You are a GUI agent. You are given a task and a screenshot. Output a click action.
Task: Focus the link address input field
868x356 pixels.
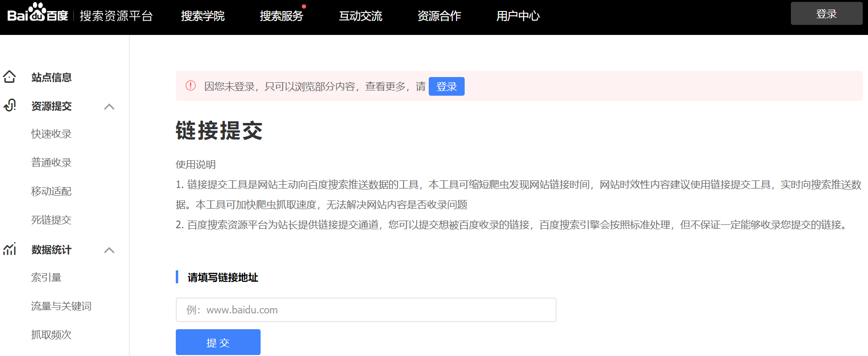coord(366,310)
